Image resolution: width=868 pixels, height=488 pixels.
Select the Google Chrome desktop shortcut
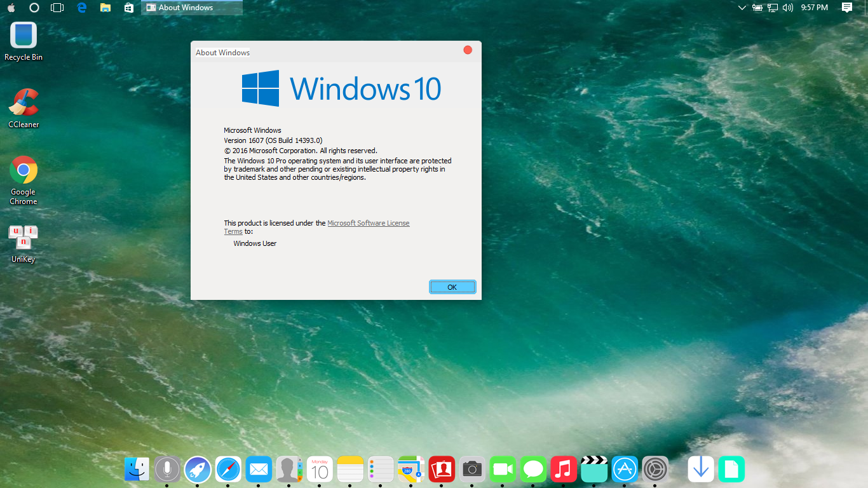coord(24,180)
